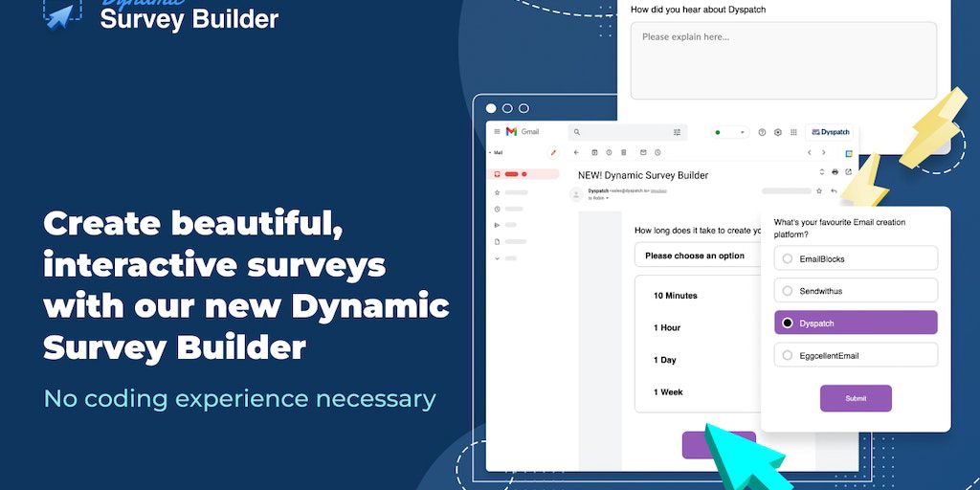980x490 pixels.
Task: Open the Inbox in the Gmail sidebar
Action: tap(523, 174)
